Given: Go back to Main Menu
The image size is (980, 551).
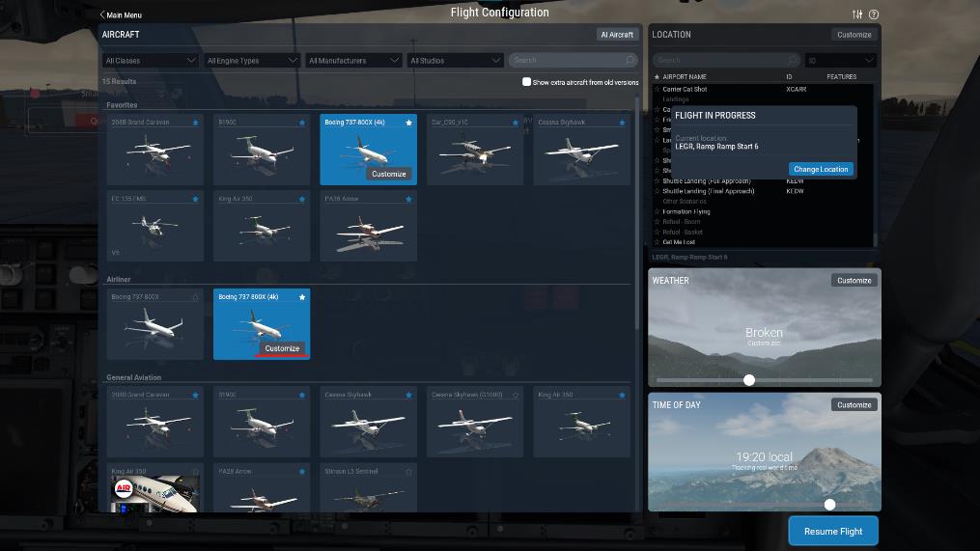Looking at the screenshot, I should pos(121,15).
